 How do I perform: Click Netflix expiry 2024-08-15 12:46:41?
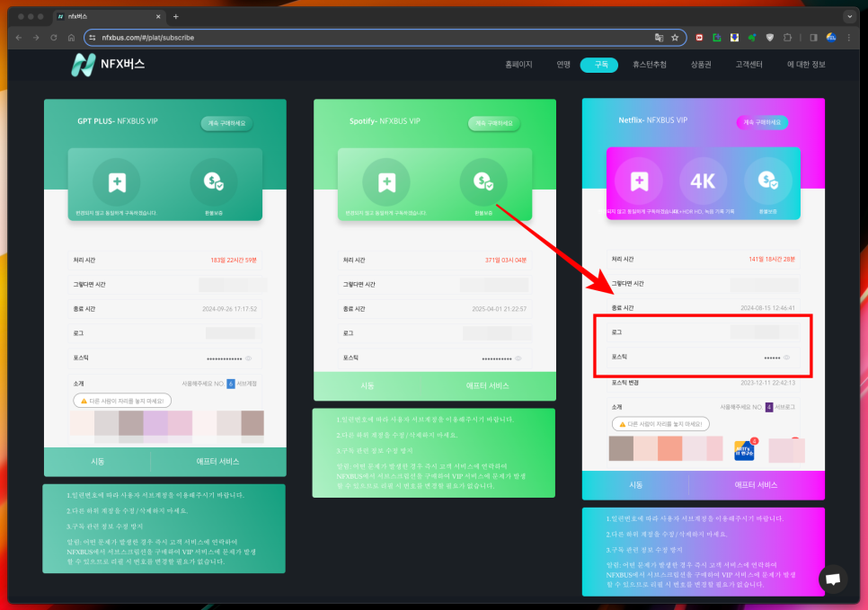767,308
